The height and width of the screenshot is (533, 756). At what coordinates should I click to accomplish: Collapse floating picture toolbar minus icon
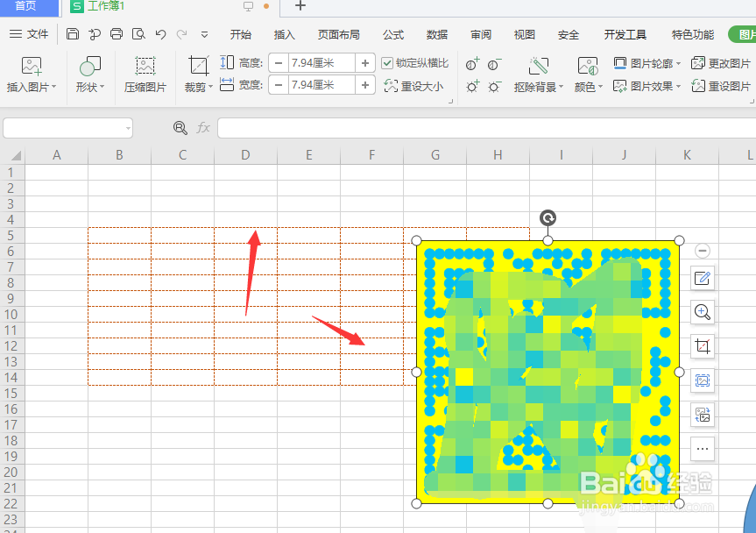[703, 251]
